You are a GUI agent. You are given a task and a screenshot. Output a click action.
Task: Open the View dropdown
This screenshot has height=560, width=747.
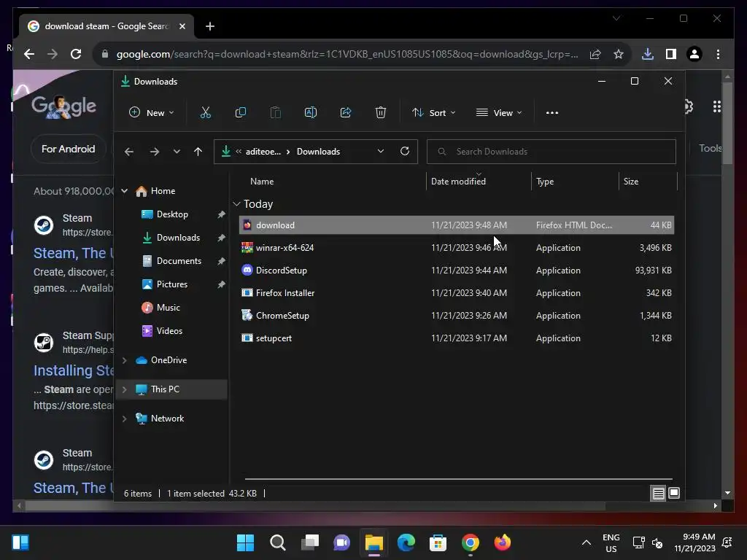tap(499, 113)
